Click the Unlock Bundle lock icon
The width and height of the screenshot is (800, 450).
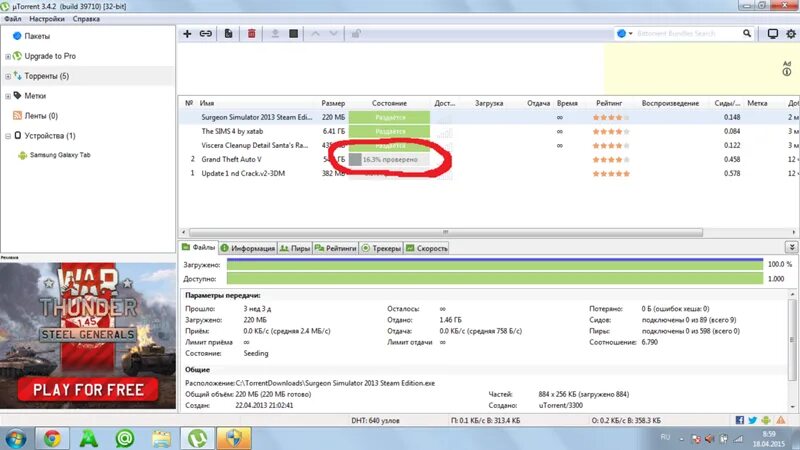click(356, 34)
